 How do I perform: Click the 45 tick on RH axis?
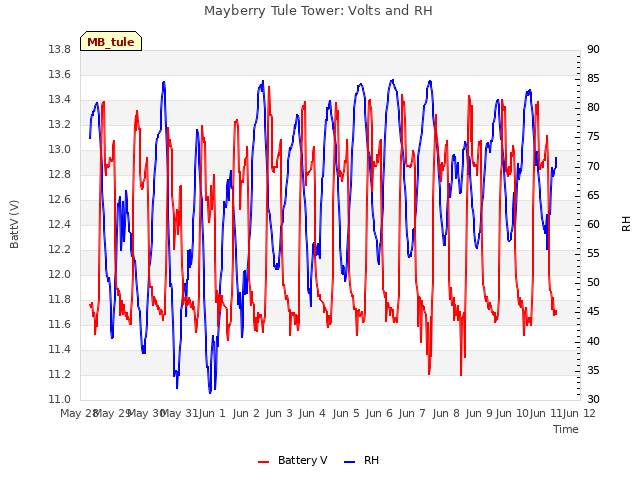[x=593, y=312]
